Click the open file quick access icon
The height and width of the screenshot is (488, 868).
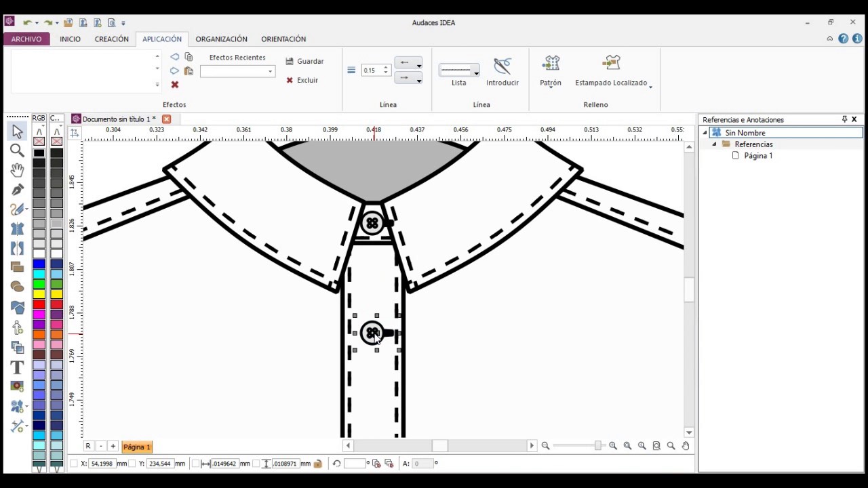tap(68, 22)
